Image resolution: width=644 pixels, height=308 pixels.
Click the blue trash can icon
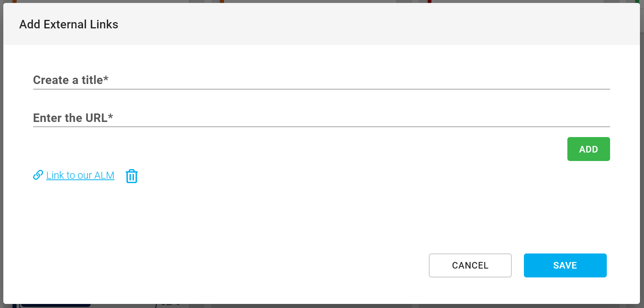pos(132,176)
